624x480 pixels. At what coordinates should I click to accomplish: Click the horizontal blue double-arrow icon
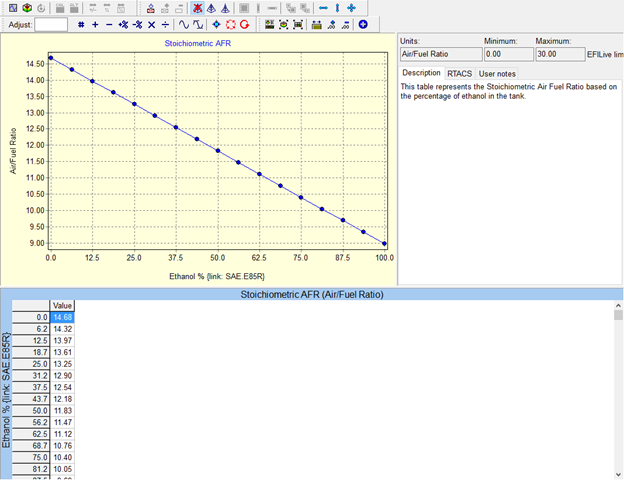pyautogui.click(x=323, y=7)
